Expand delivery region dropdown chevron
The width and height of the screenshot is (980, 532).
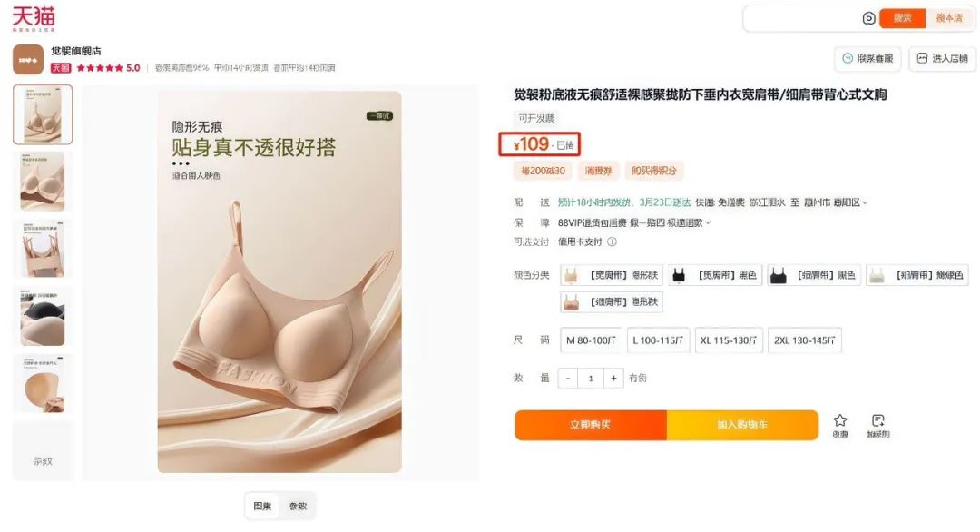865,202
